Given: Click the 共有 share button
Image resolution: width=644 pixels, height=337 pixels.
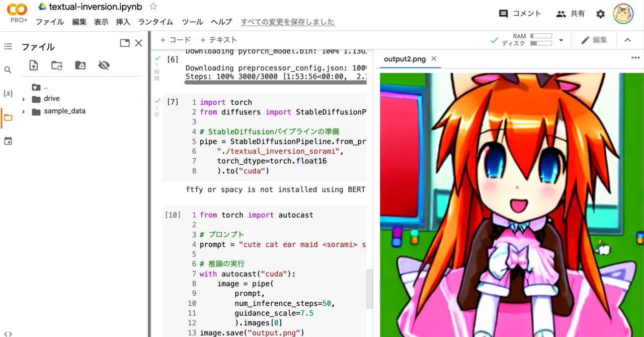Looking at the screenshot, I should (571, 14).
